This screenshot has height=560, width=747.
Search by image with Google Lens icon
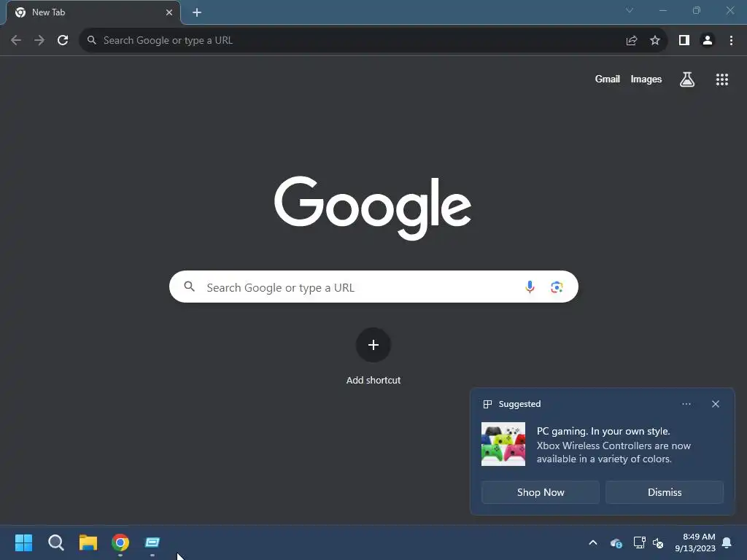pos(557,287)
